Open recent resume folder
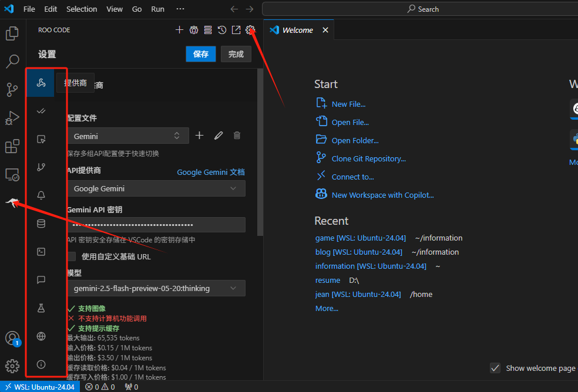578x392 pixels. click(x=328, y=281)
